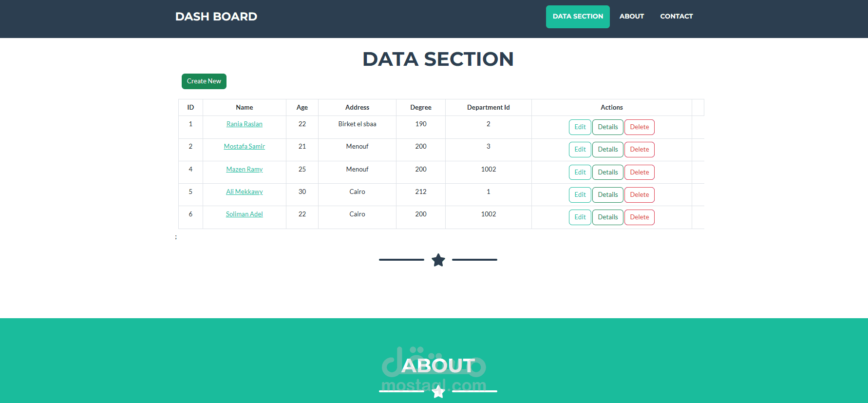Image resolution: width=868 pixels, height=403 pixels.
Task: Edit the Mazen Ramy row
Action: 580,173
